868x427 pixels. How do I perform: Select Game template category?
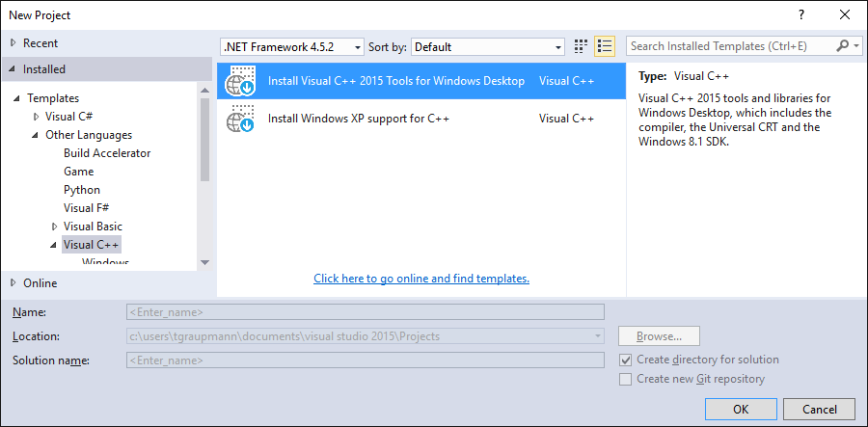[x=79, y=172]
